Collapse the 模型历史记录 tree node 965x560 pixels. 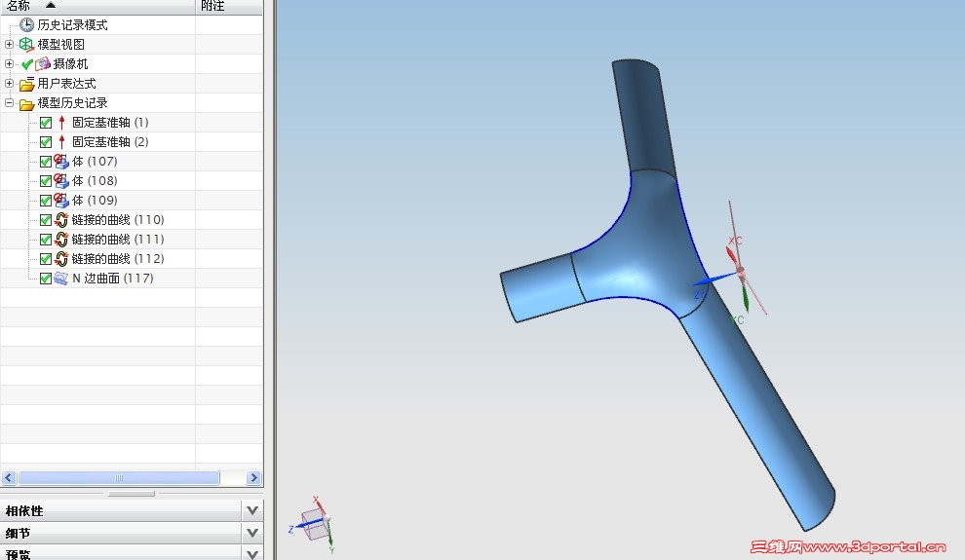pyautogui.click(x=9, y=102)
